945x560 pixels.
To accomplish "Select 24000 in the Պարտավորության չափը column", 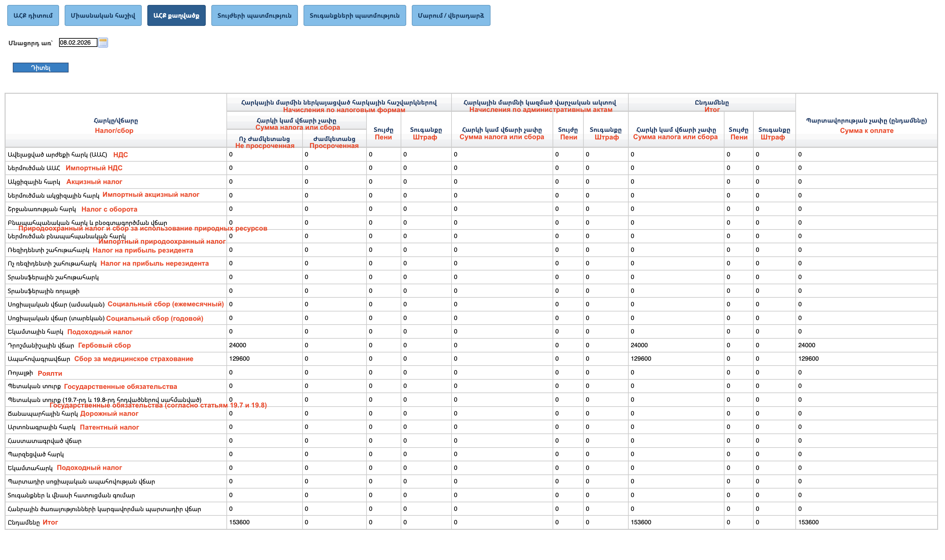I will tap(807, 345).
